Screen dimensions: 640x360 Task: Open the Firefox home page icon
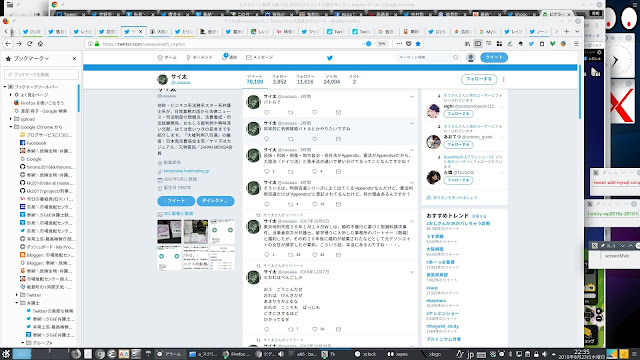coord(40,44)
